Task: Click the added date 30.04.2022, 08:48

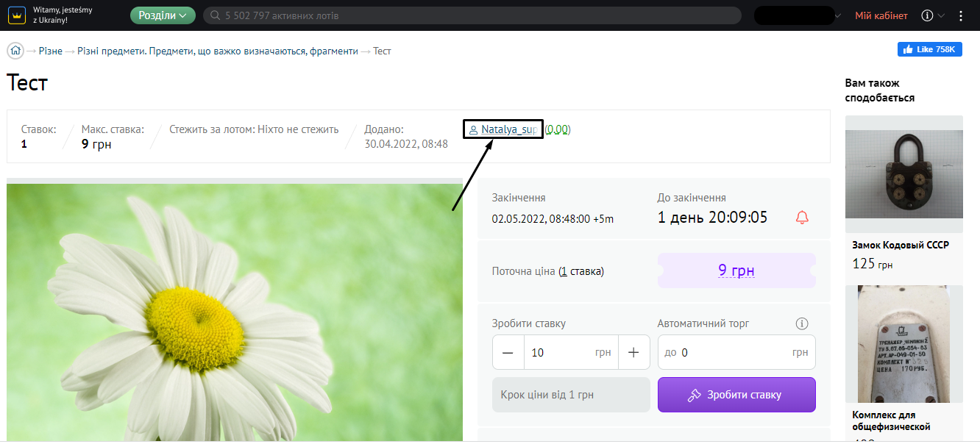Action: 406,144
